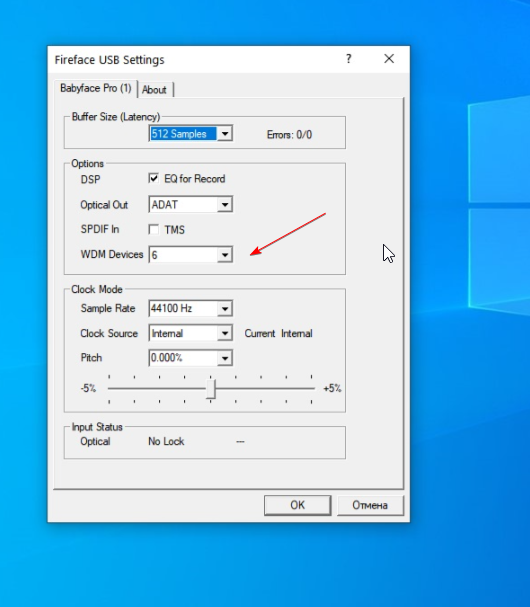The image size is (530, 607).
Task: Open the WDM Devices dropdown
Action: pyautogui.click(x=190, y=255)
